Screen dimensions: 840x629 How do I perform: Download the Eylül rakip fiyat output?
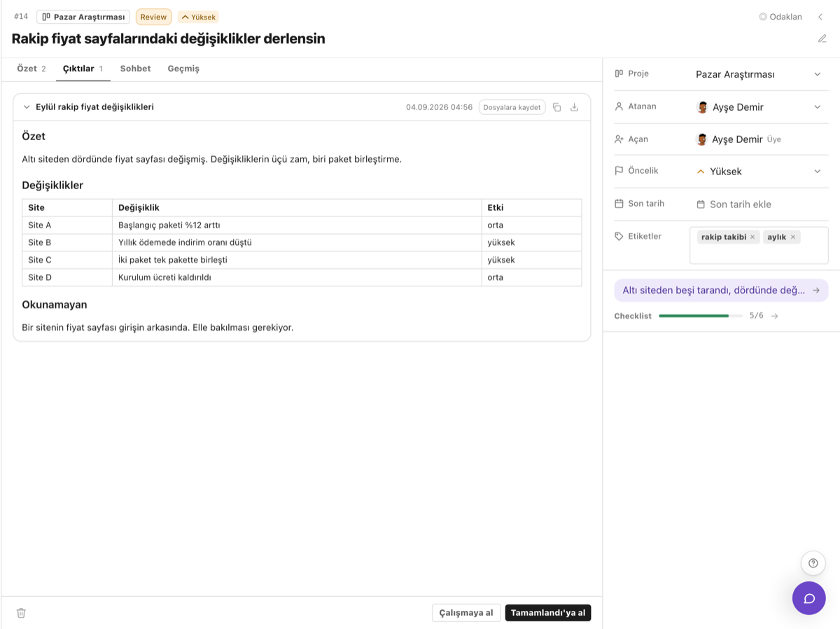coord(575,107)
